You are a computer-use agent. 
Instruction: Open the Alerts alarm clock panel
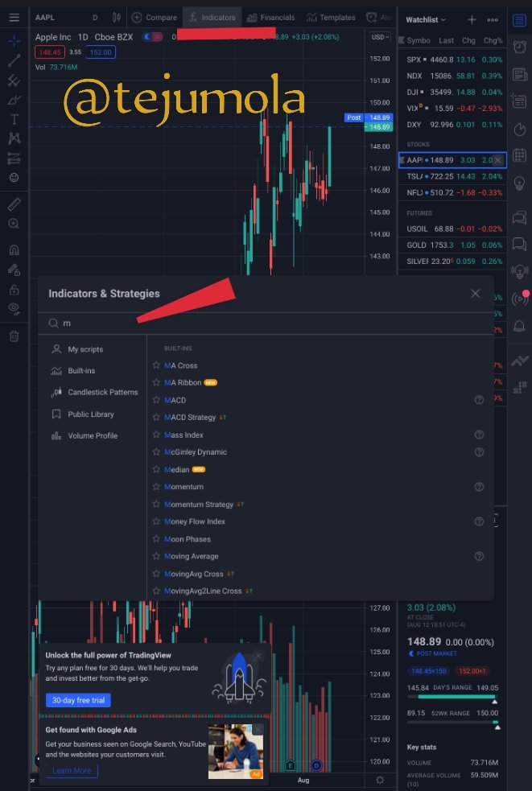519,47
